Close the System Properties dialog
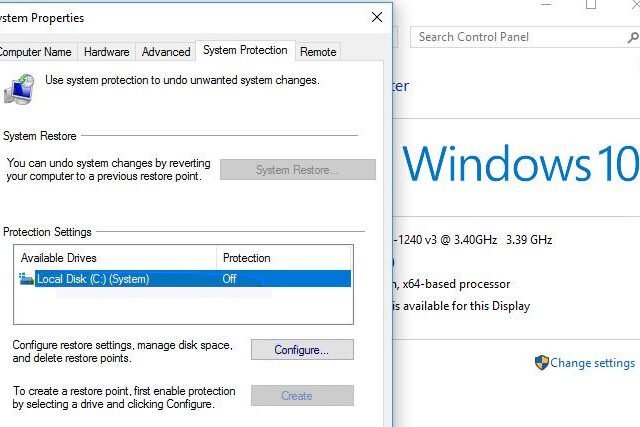Viewport: 640px width, 427px height. (x=376, y=17)
